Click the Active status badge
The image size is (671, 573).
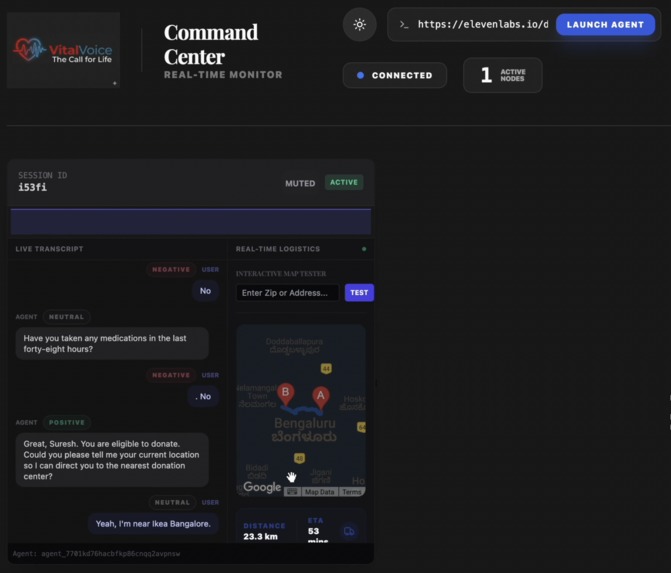point(344,182)
